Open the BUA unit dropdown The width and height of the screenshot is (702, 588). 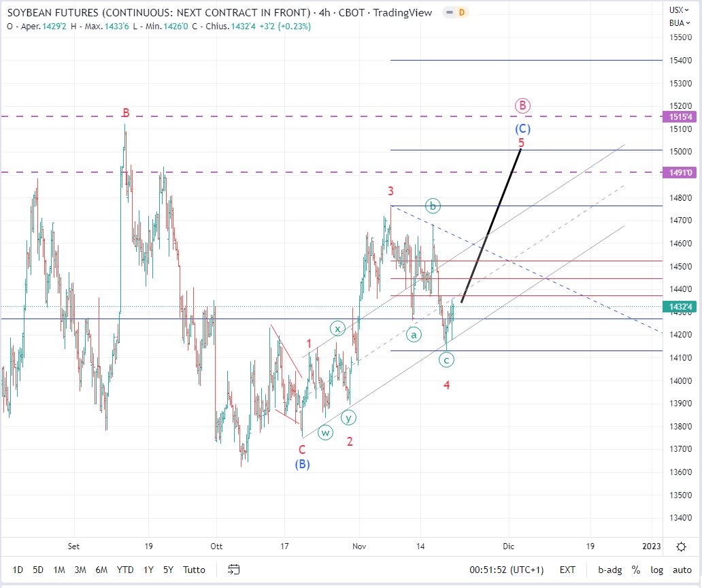click(x=679, y=23)
